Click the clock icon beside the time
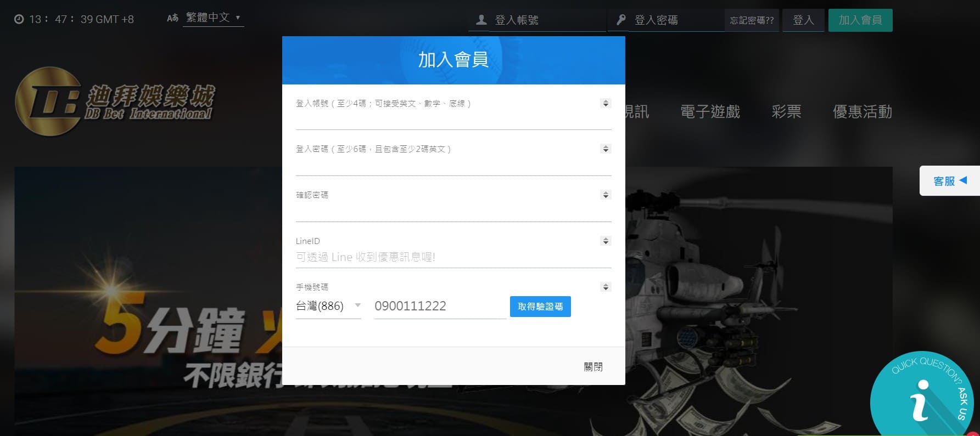This screenshot has height=436, width=980. (x=19, y=20)
